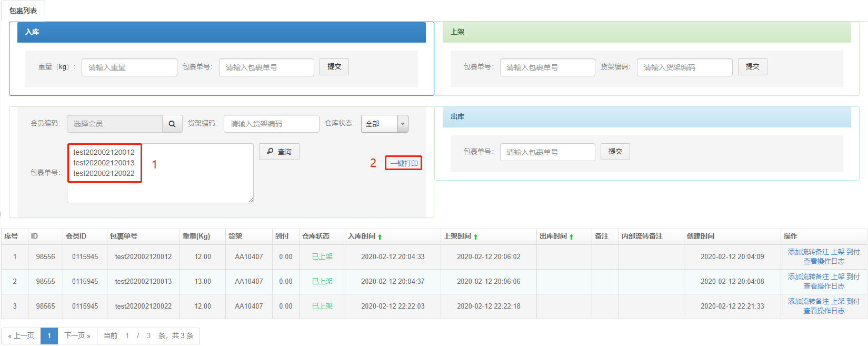Click 添加流转备注 for test202002120012
This screenshot has height=346, width=868.
(808, 252)
